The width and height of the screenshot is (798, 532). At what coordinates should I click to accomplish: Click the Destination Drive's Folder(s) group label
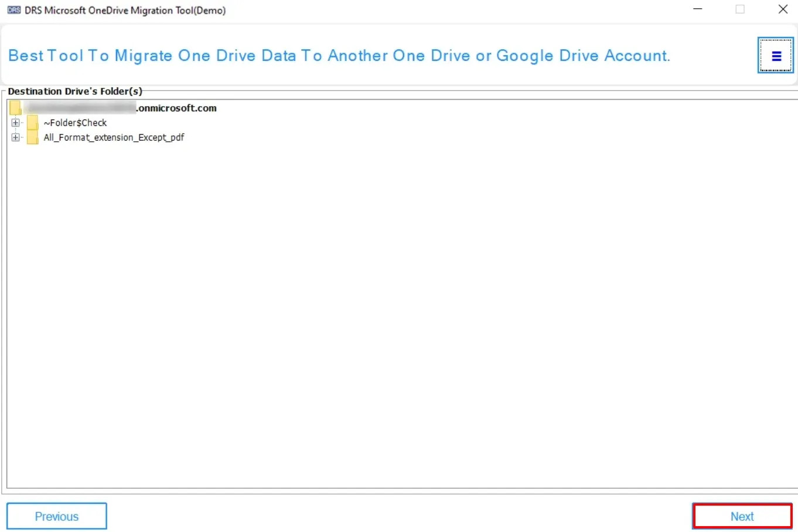pyautogui.click(x=75, y=91)
